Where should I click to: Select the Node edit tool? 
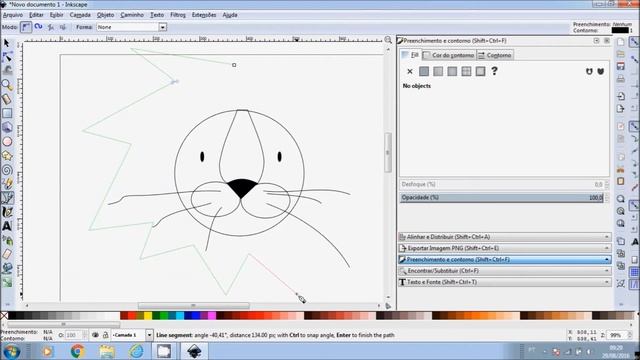[x=7, y=57]
